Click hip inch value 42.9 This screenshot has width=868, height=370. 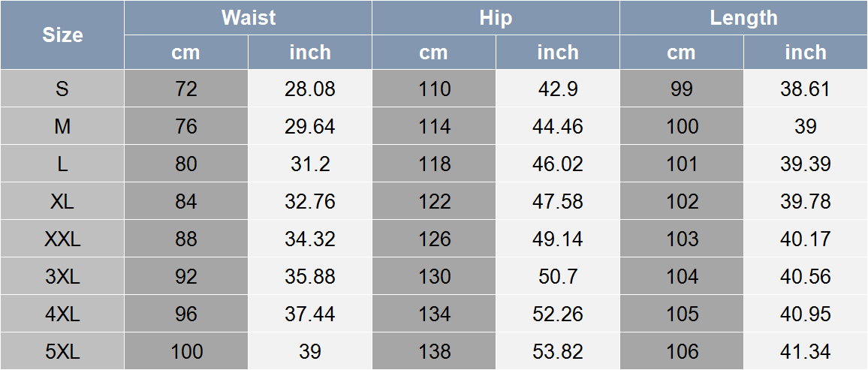(557, 89)
